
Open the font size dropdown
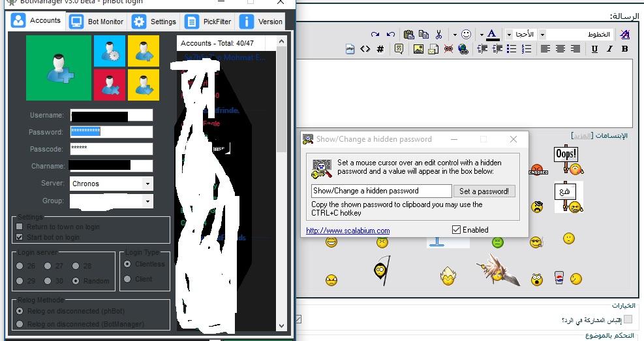(x=509, y=35)
